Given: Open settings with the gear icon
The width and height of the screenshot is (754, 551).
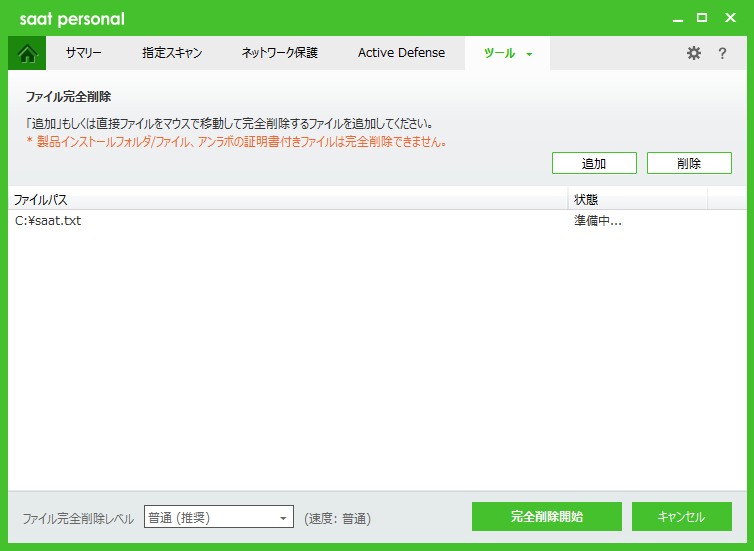Looking at the screenshot, I should pyautogui.click(x=693, y=53).
